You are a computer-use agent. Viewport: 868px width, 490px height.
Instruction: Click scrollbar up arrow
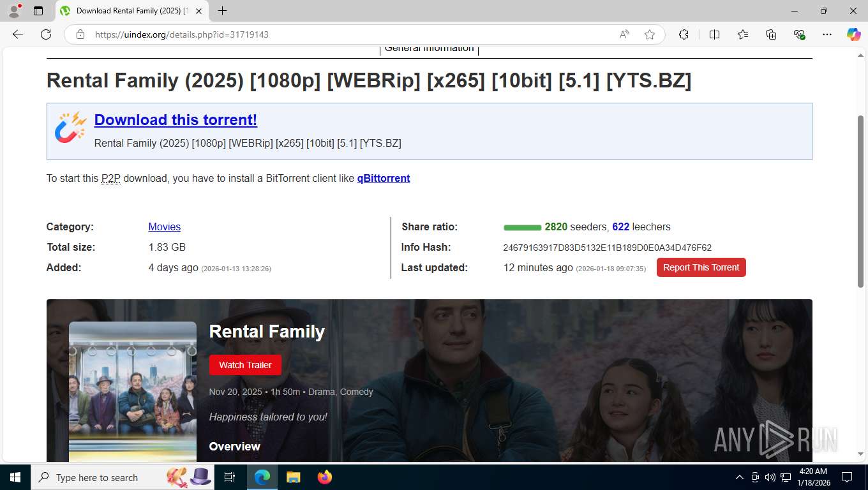click(860, 54)
